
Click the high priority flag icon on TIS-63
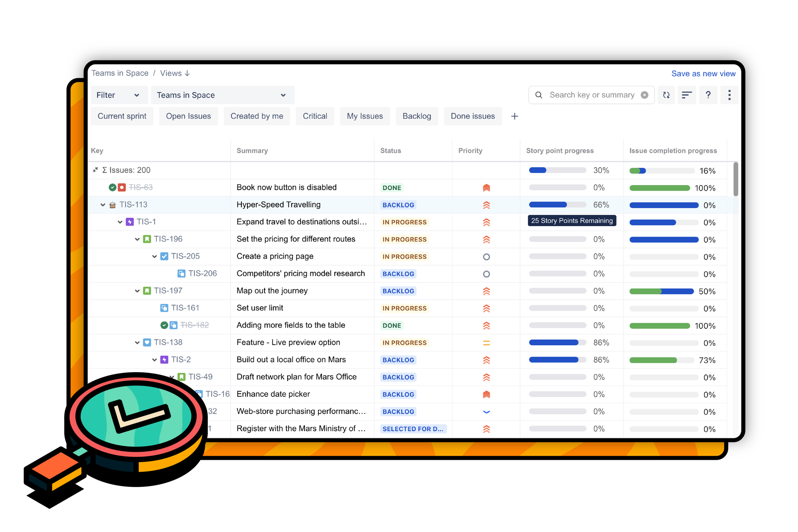point(486,187)
